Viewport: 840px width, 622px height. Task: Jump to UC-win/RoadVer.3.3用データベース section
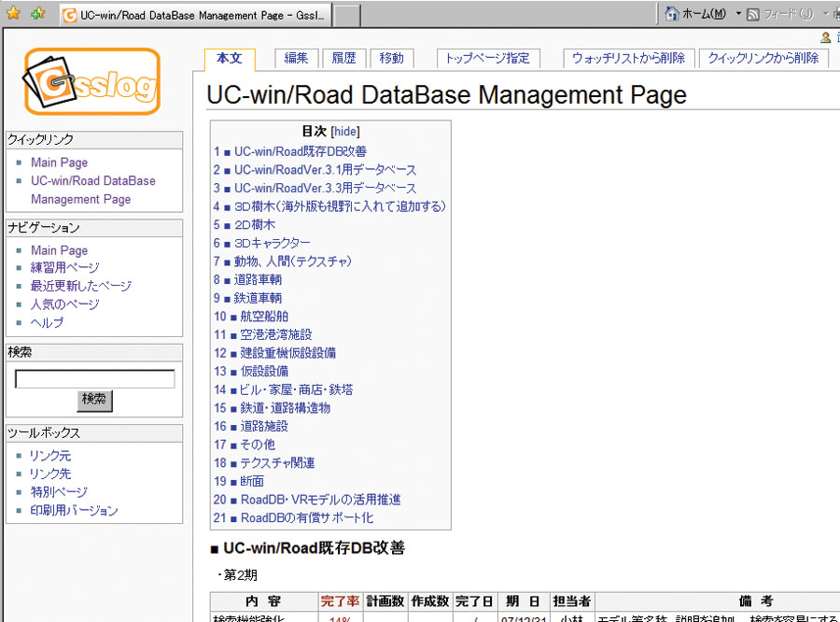(325, 189)
